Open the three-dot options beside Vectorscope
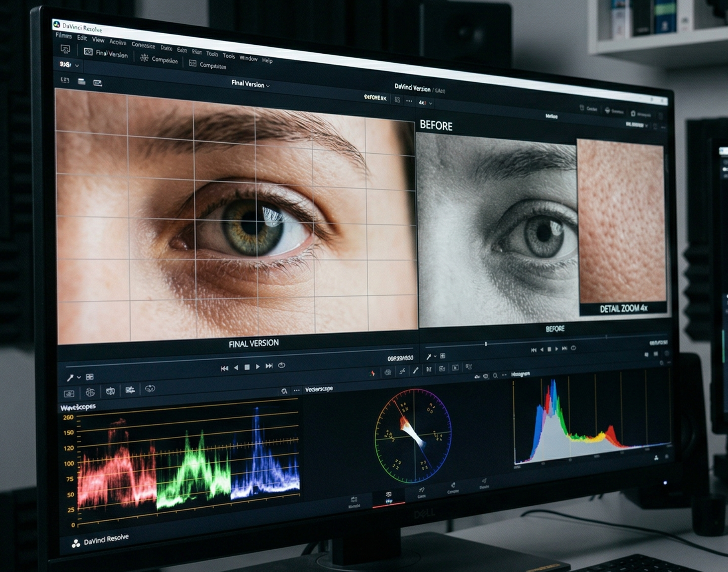Viewport: 728px width, 572px height. [297, 390]
